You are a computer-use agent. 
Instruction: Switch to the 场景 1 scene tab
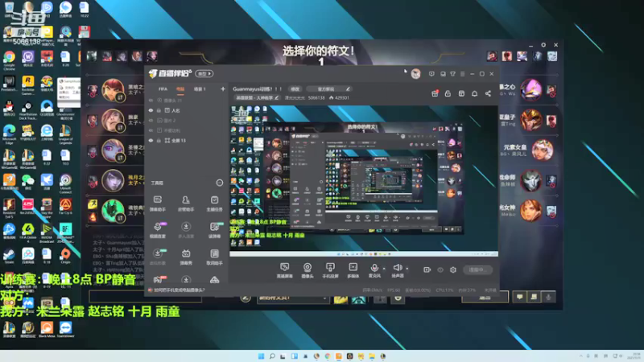200,88
